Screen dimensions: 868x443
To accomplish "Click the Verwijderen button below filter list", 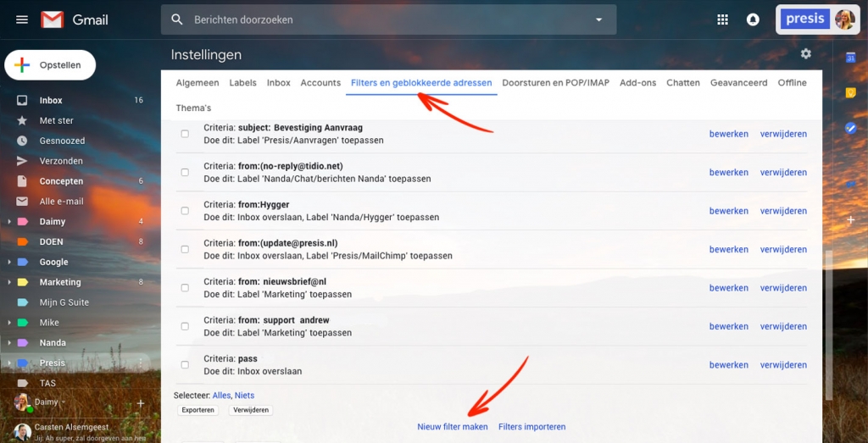I will 251,410.
